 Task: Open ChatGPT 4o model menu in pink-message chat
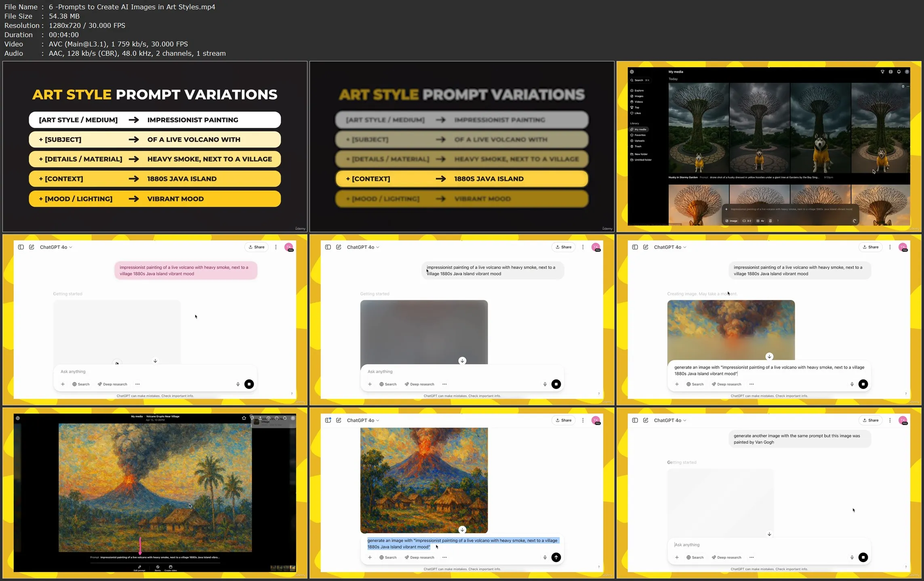(56, 247)
